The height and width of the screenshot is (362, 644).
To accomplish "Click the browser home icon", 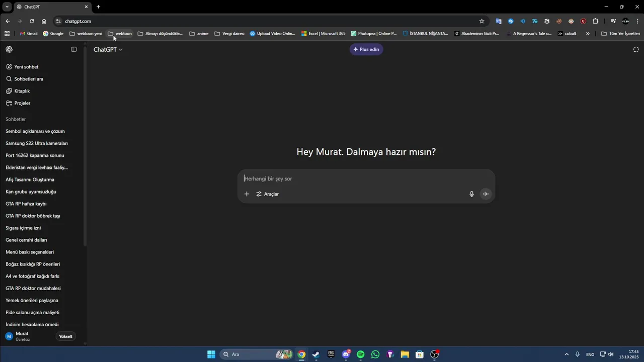I will 44,21.
